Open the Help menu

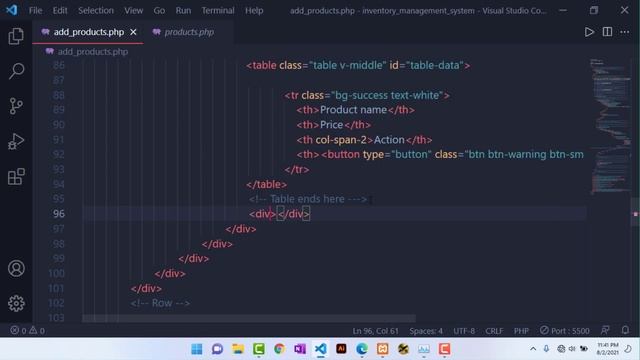[254, 10]
